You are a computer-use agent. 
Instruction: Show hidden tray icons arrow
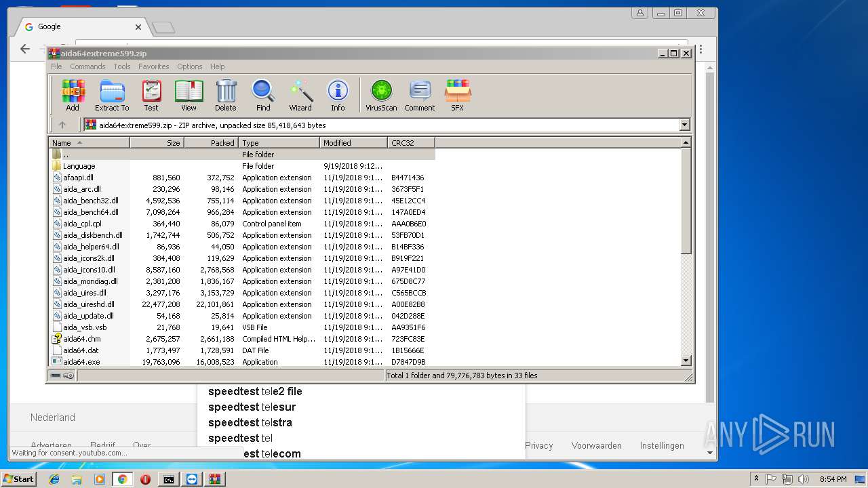tap(756, 479)
